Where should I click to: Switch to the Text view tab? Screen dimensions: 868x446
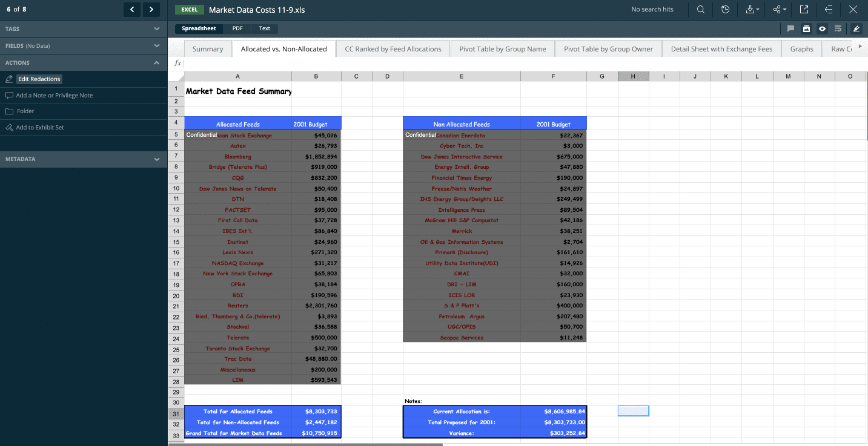(265, 28)
